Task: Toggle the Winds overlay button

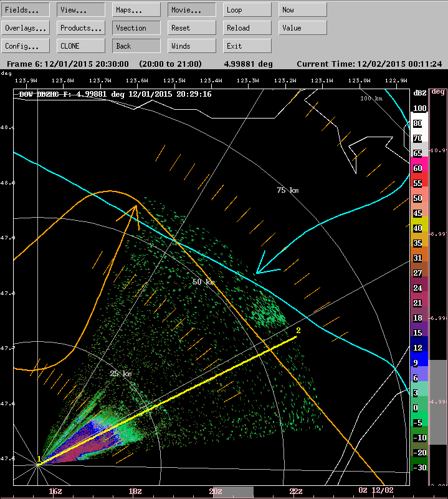Action: pos(192,46)
